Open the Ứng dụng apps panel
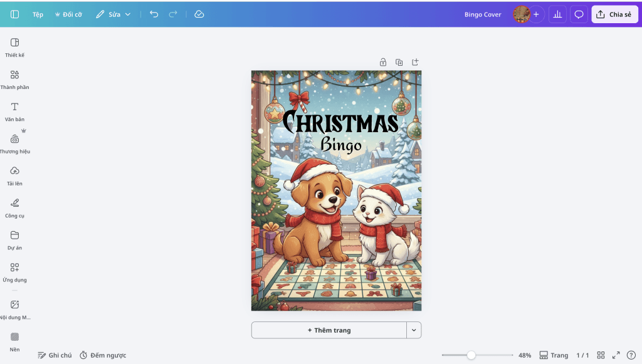Screen dimensions: 642x364 (x=14, y=271)
